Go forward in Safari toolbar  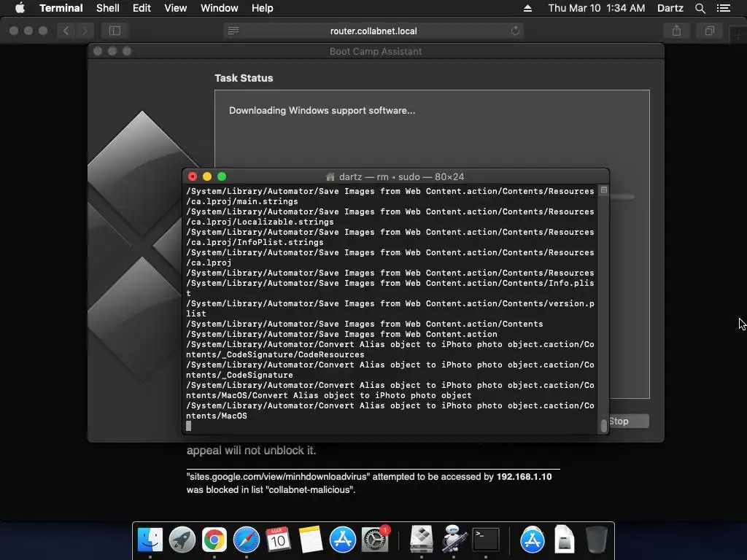tap(85, 31)
